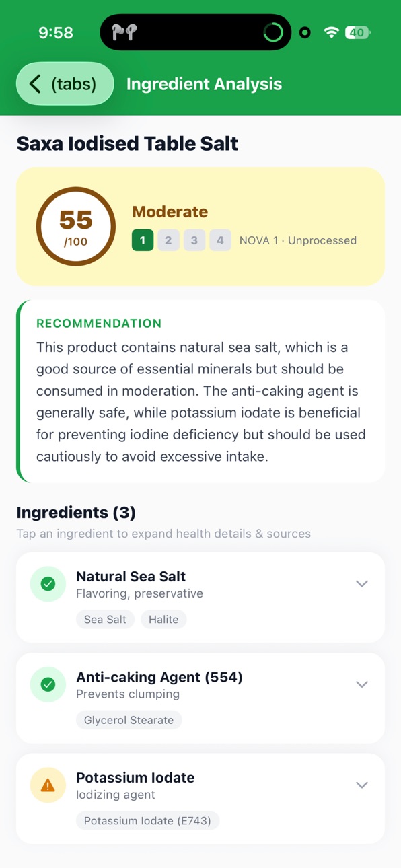Tap the Glycerol Stearate tag chip
Image resolution: width=401 pixels, height=868 pixels.
pos(129,720)
